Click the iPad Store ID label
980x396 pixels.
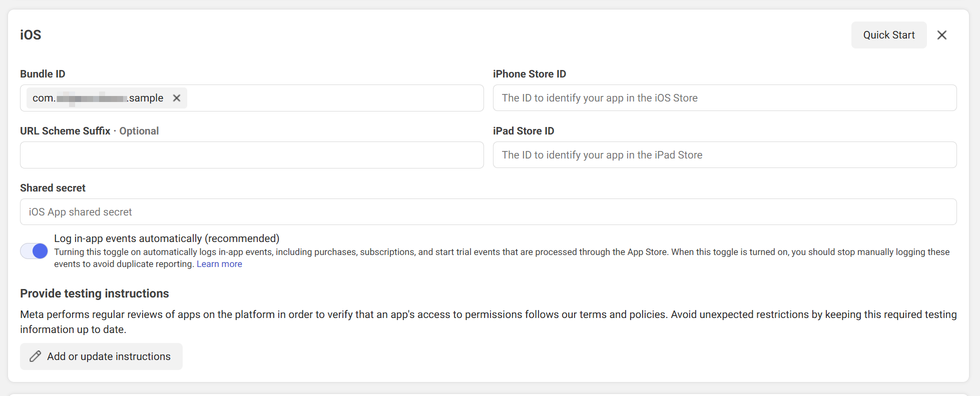point(524,130)
